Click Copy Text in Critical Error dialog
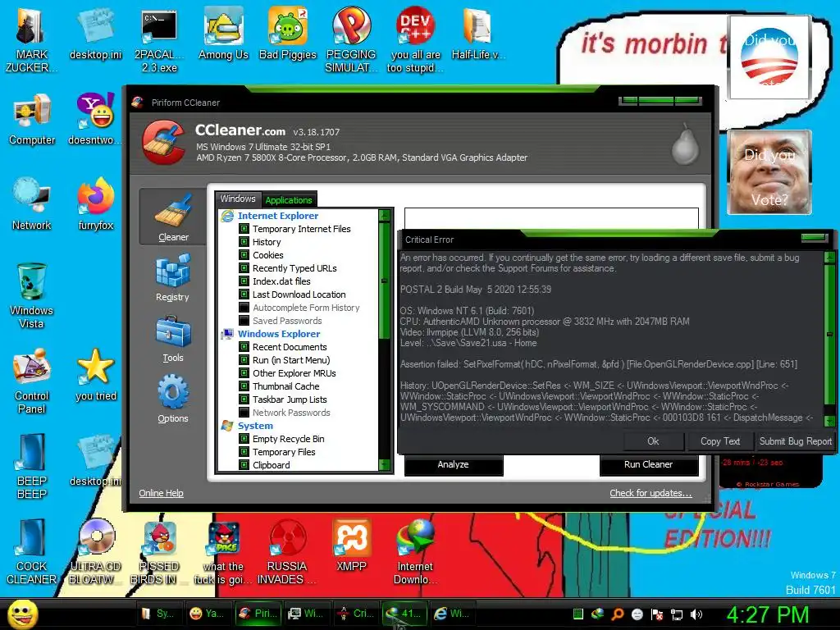This screenshot has width=840, height=630. (x=720, y=441)
